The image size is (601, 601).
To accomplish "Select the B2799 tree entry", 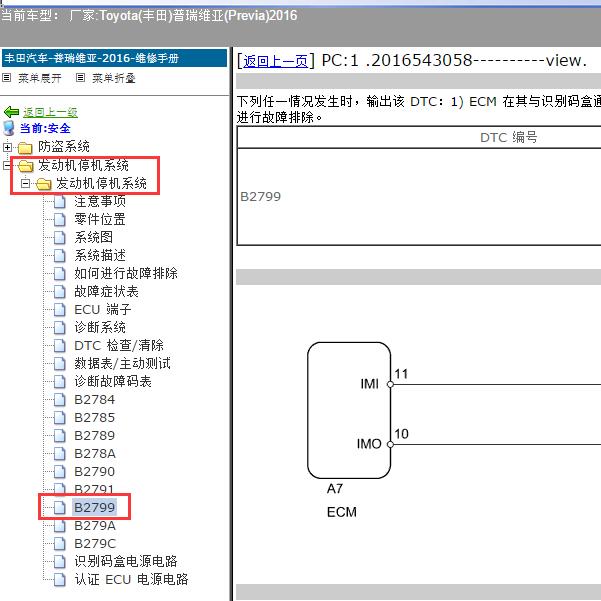I will 94,507.
